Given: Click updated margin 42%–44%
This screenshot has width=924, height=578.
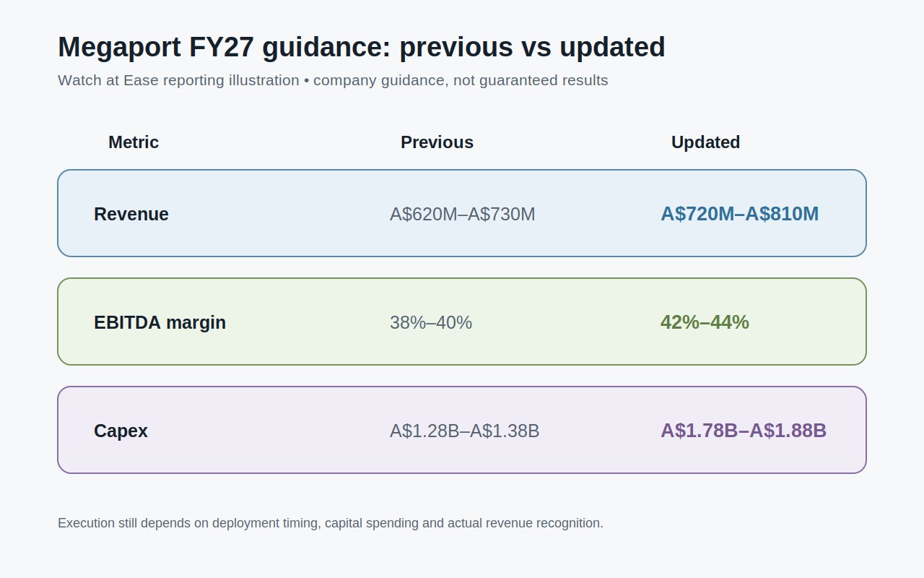Looking at the screenshot, I should (x=705, y=322).
